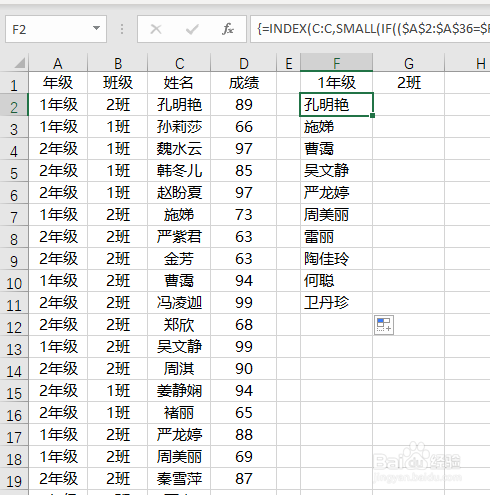Click score cell 89 in row 2

[244, 105]
